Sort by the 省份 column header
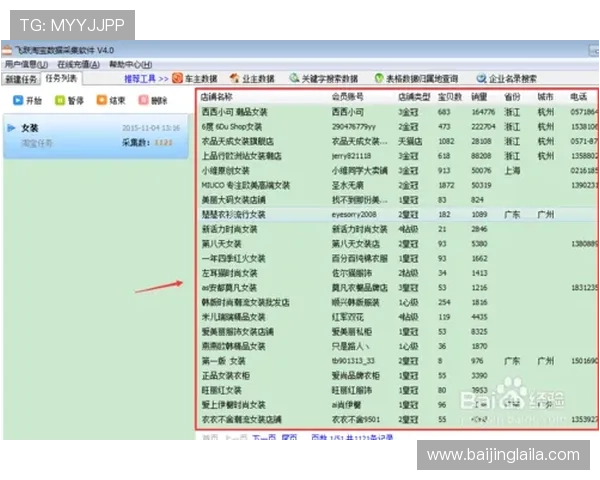This screenshot has height=480, width=600. (x=512, y=97)
